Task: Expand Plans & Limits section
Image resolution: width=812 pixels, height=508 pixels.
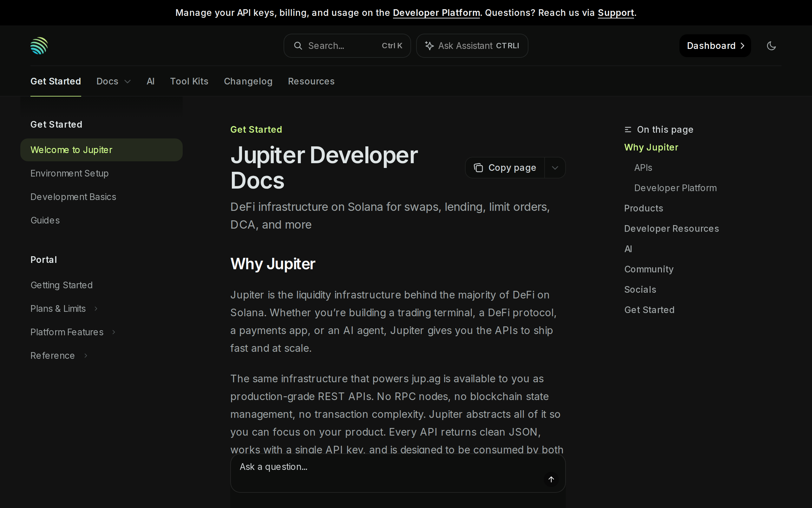Action: tap(96, 309)
